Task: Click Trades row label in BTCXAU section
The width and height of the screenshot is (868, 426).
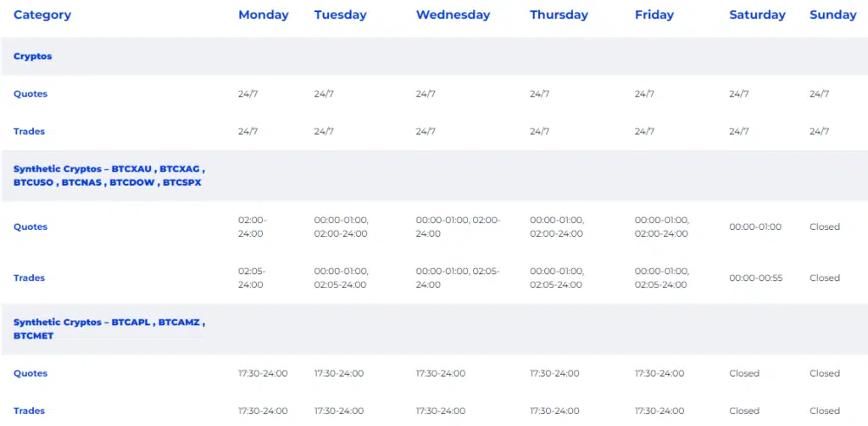Action: point(30,277)
